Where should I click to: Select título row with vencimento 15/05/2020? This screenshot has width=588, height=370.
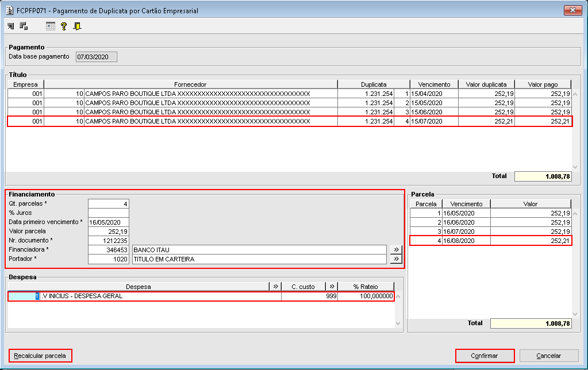pos(290,103)
